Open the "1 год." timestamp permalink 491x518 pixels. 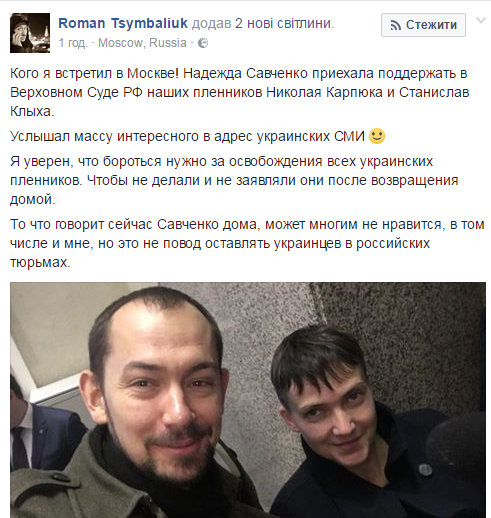pos(73,43)
